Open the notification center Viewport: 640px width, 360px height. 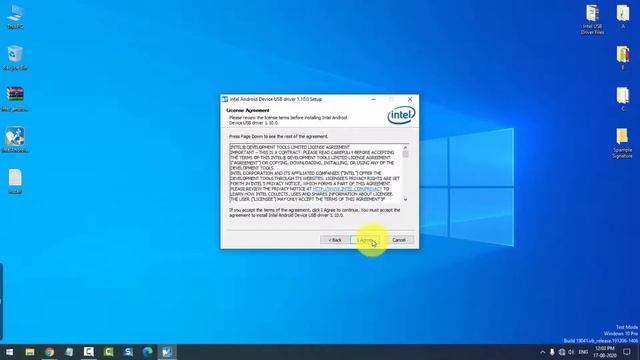tap(627, 352)
